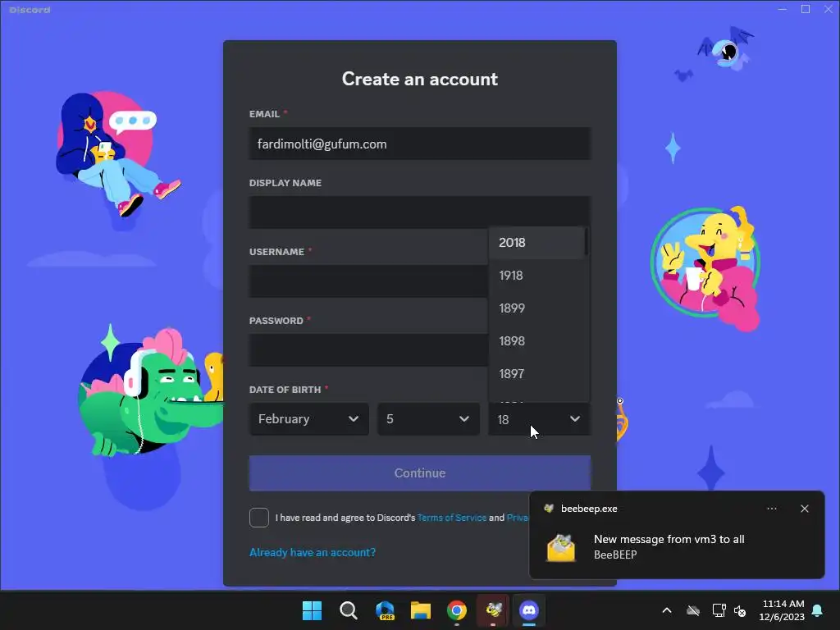The image size is (840, 630).
Task: Open the day dropdown showing 5
Action: click(428, 419)
